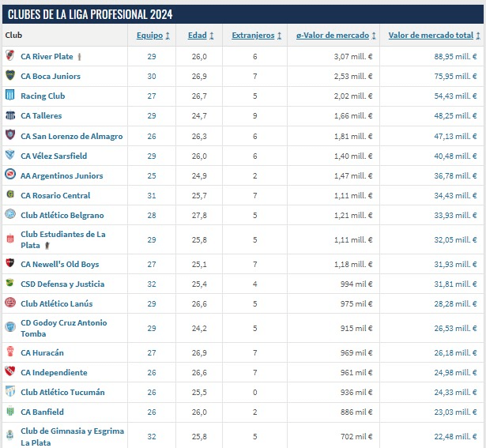
Task: Click the Vélez Sarsfield crest icon
Action: [10, 155]
